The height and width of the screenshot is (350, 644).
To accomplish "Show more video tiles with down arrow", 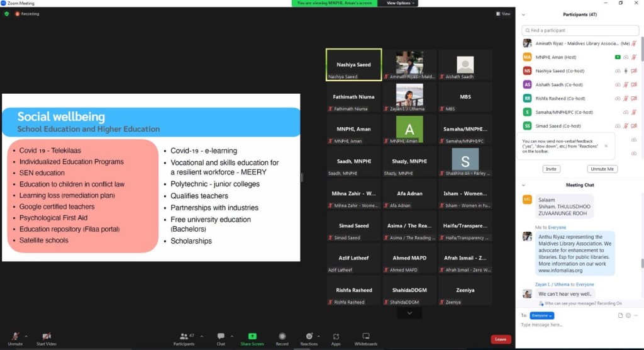I will point(409,313).
